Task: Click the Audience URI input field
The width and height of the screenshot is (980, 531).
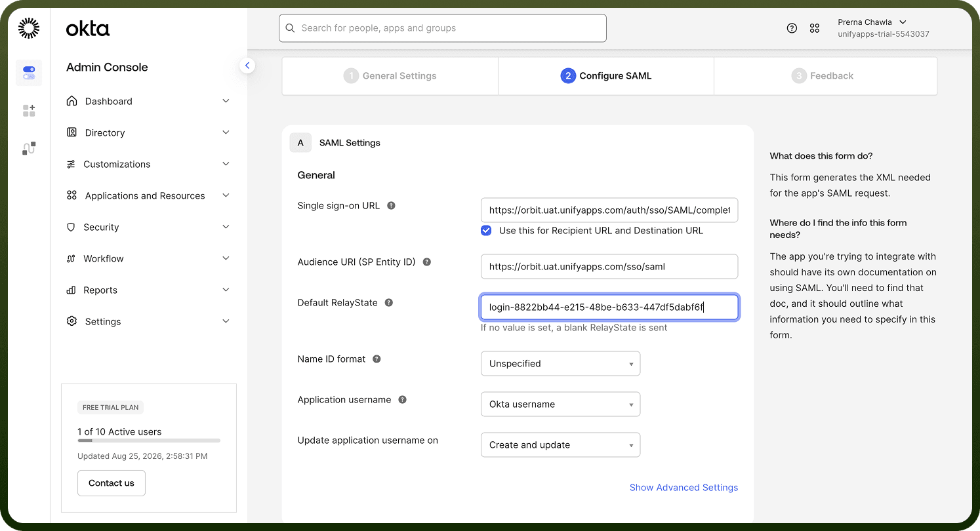Action: (609, 267)
